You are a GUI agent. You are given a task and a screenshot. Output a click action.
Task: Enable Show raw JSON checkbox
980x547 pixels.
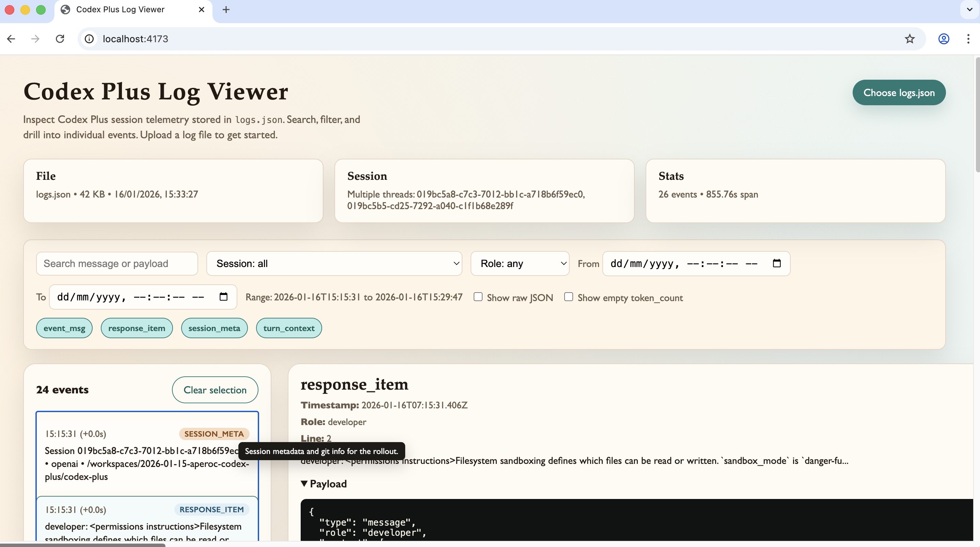coord(478,297)
